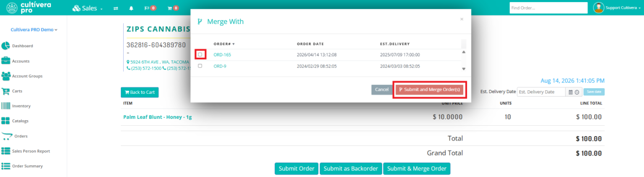This screenshot has width=644, height=177.
Task: Click the Merge With branch icon
Action: (200, 21)
